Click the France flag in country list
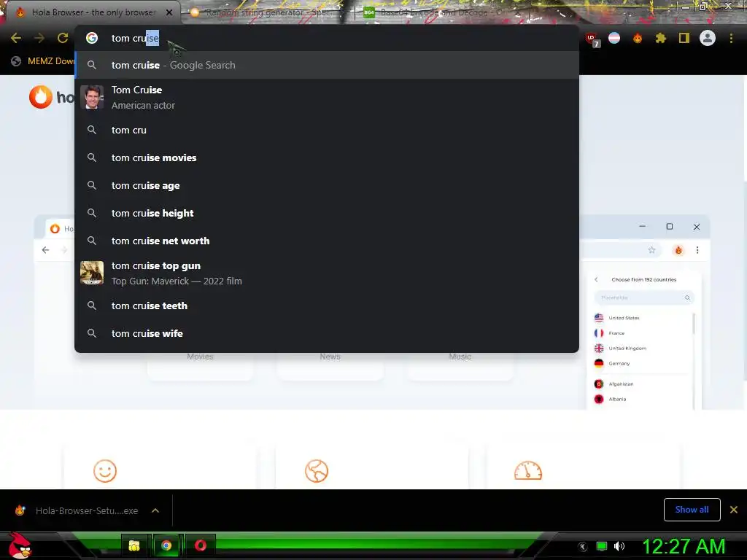The width and height of the screenshot is (747, 560). [x=599, y=332]
